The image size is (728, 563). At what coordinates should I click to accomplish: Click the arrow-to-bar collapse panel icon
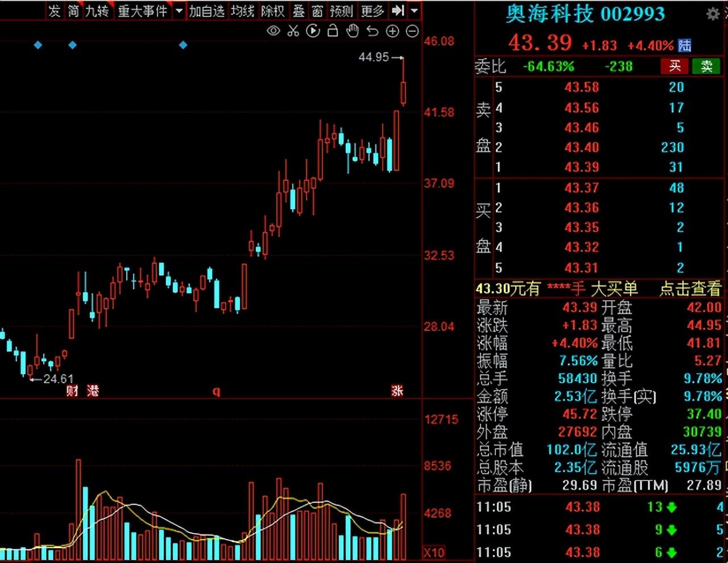coord(398,10)
